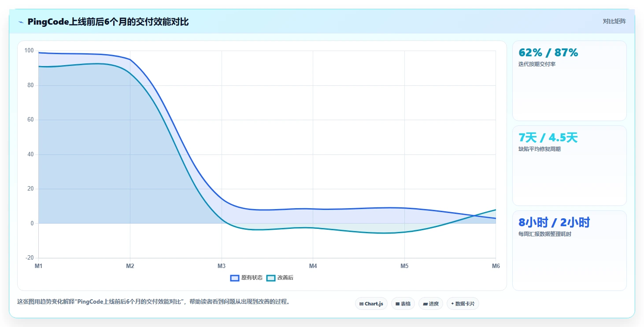Image resolution: width=644 pixels, height=327 pixels.
Task: Toggle the 原有状态 legend swatch
Action: (235, 278)
